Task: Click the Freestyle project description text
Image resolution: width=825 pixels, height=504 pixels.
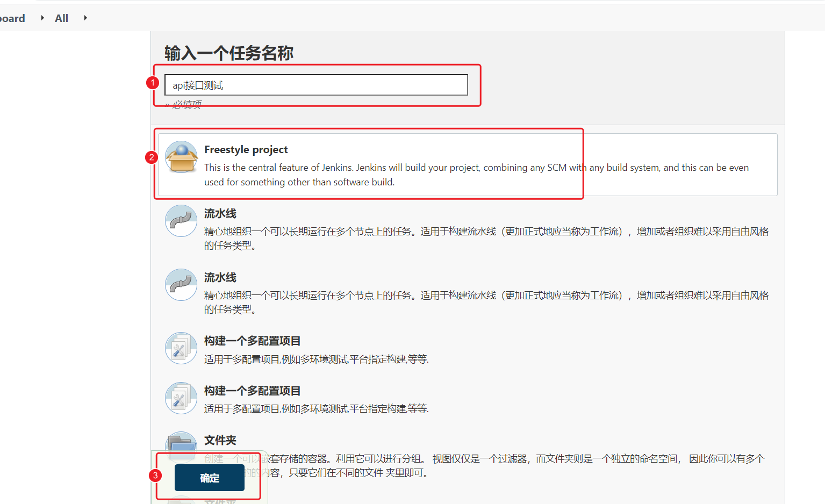Action: pos(476,175)
